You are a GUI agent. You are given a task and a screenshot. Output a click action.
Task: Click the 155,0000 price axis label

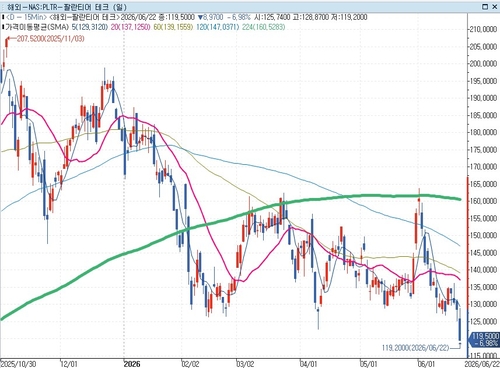coord(483,218)
